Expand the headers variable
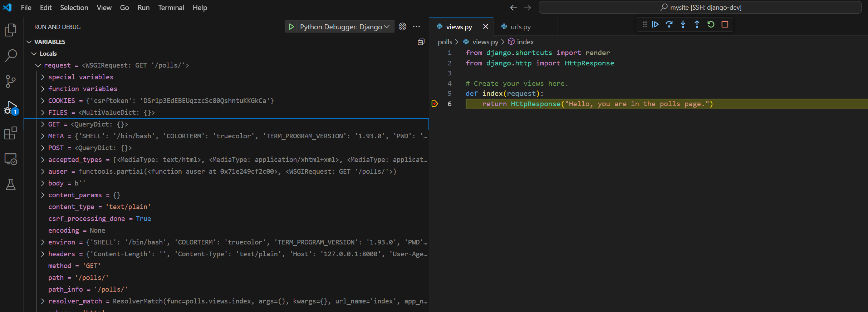Image resolution: width=868 pixels, height=312 pixels. point(43,254)
